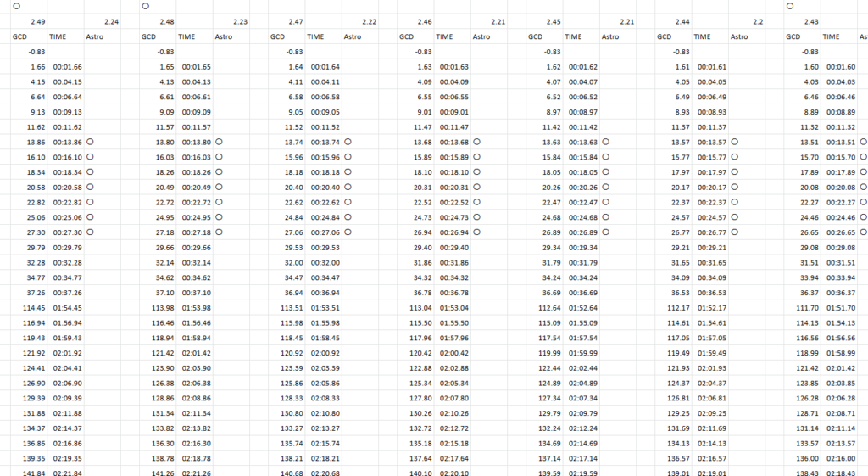
Task: Click the circle next to time 00:27.18
Action: (219, 232)
